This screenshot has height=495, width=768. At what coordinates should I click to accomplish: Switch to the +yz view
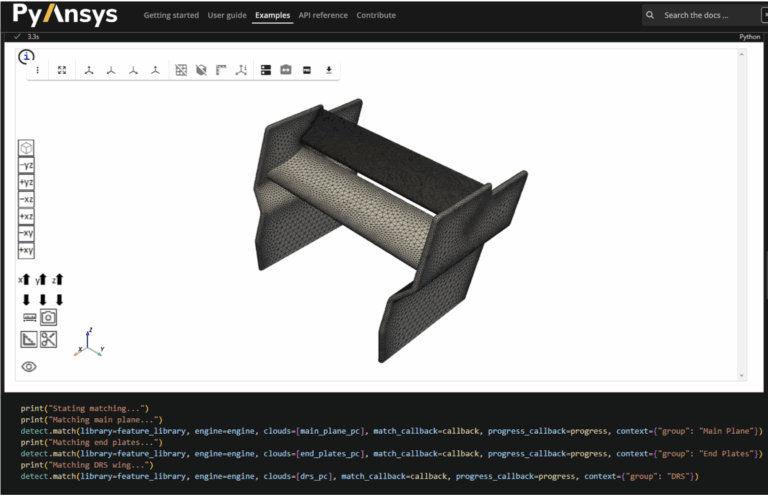pos(26,182)
